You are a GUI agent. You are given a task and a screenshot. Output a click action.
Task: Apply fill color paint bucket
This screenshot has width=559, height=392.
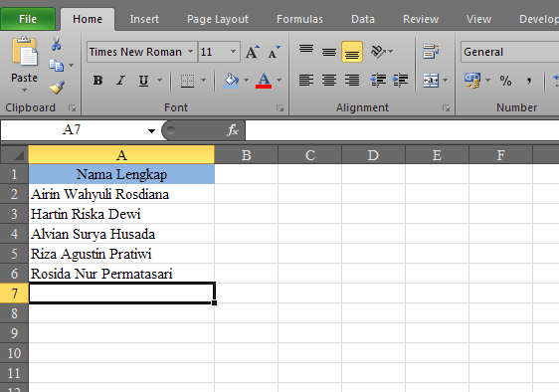[x=231, y=81]
